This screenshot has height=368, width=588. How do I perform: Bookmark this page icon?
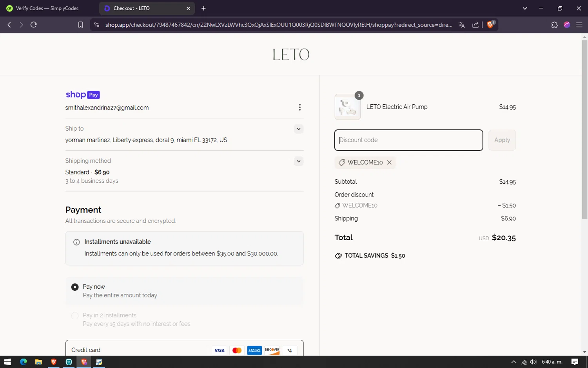[x=80, y=25]
